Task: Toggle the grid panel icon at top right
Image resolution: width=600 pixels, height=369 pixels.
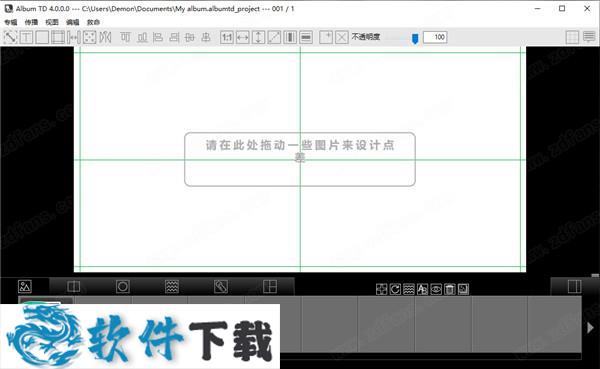Action: (572, 37)
